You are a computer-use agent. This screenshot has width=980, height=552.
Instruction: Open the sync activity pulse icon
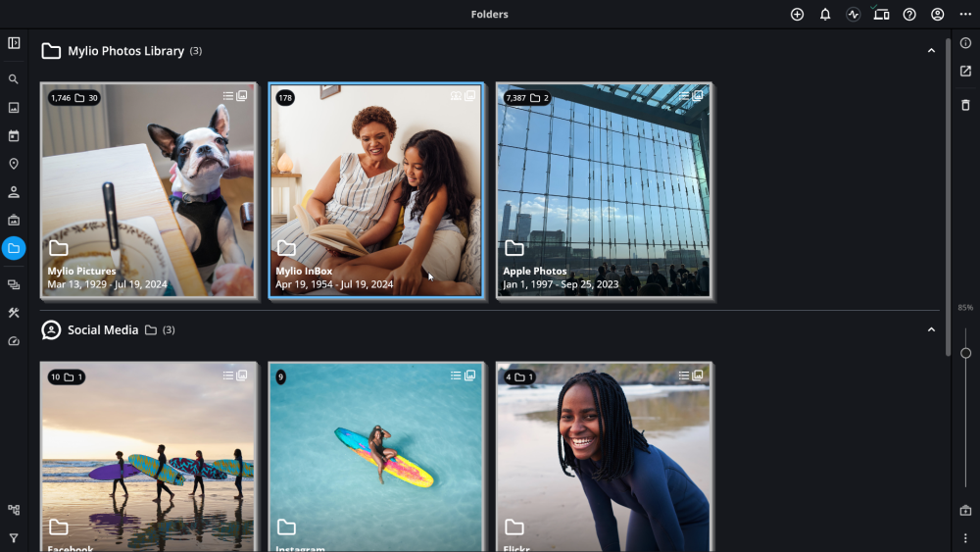pyautogui.click(x=854, y=15)
